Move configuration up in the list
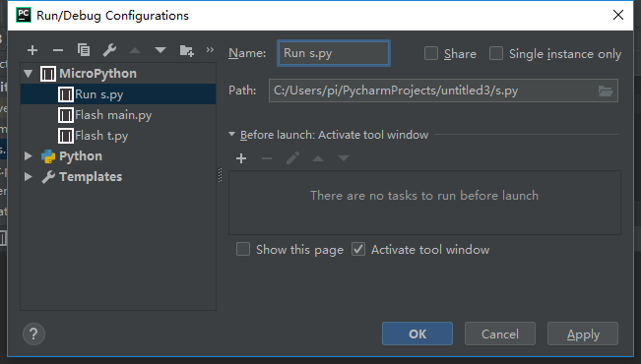 point(135,50)
